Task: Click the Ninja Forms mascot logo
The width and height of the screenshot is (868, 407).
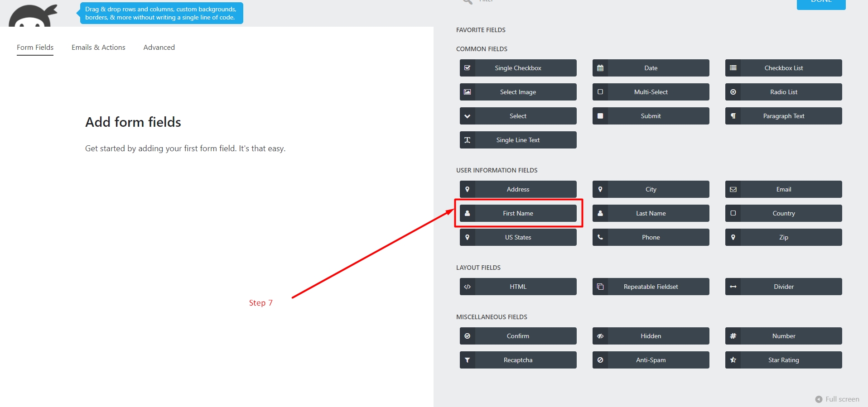Action: pyautogui.click(x=33, y=16)
